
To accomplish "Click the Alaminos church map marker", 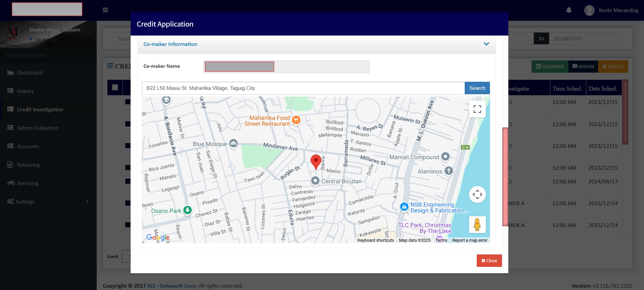I will point(449,171).
